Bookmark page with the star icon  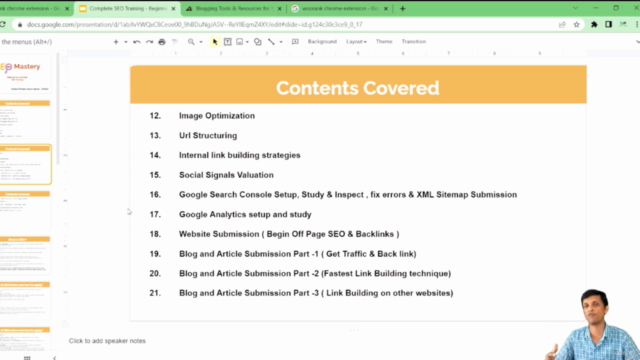click(576, 24)
